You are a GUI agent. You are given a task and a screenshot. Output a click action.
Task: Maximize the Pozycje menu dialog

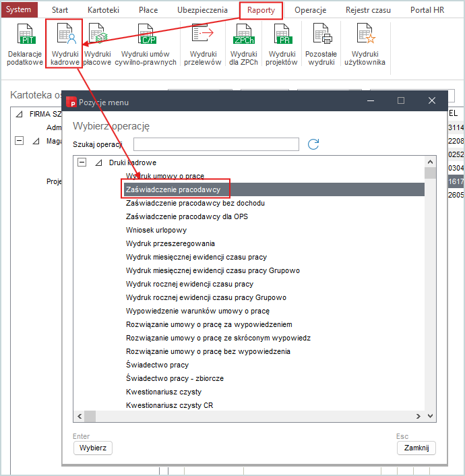(401, 100)
